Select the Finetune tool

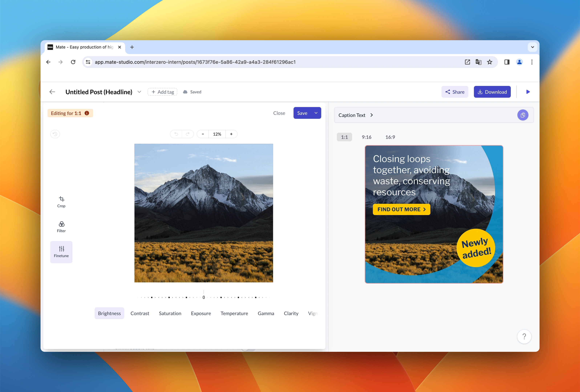pos(61,252)
